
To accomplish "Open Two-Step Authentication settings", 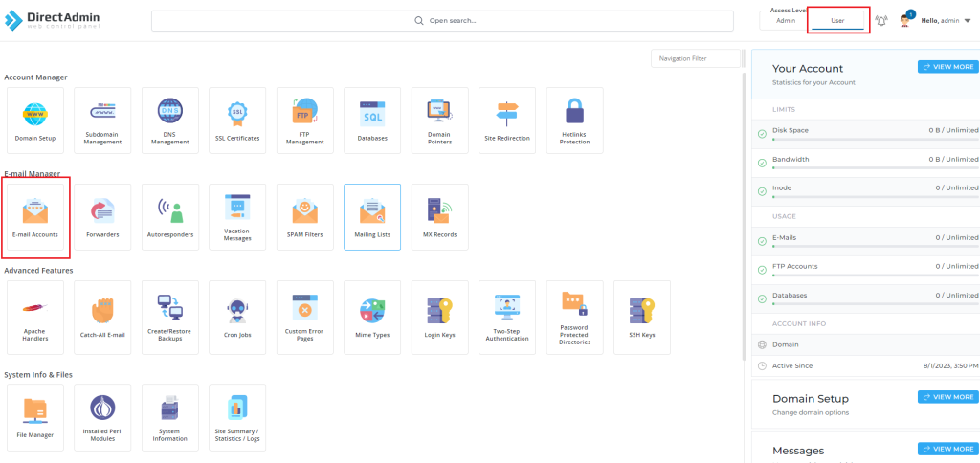I will 507,313.
